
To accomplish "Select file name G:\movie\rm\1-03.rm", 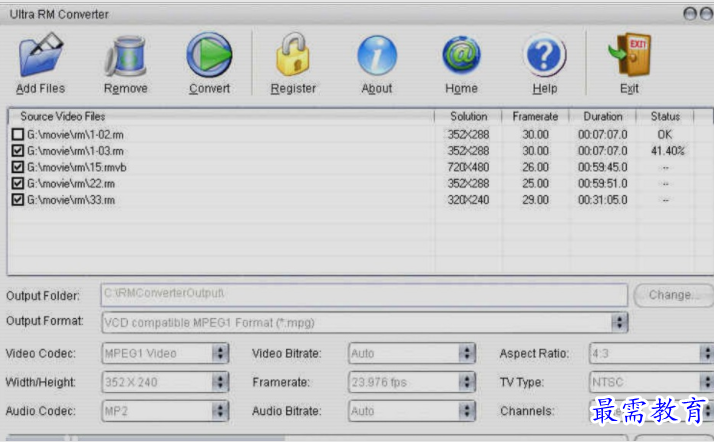I will (x=75, y=151).
